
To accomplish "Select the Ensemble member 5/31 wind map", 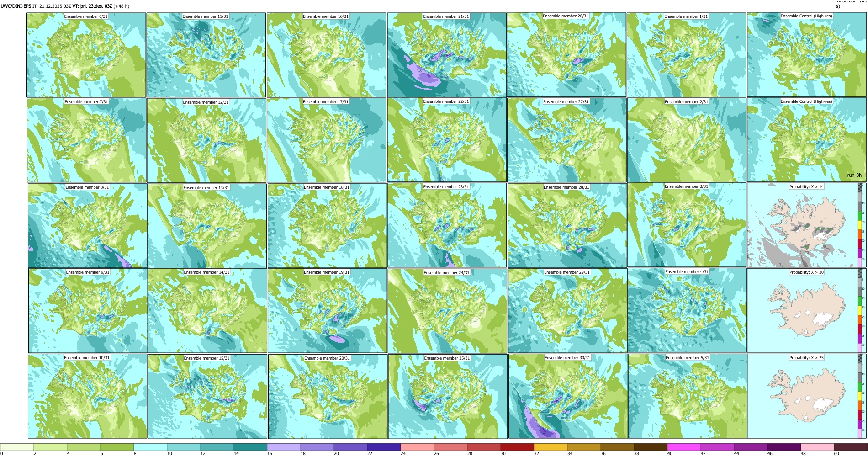I will tap(688, 396).
